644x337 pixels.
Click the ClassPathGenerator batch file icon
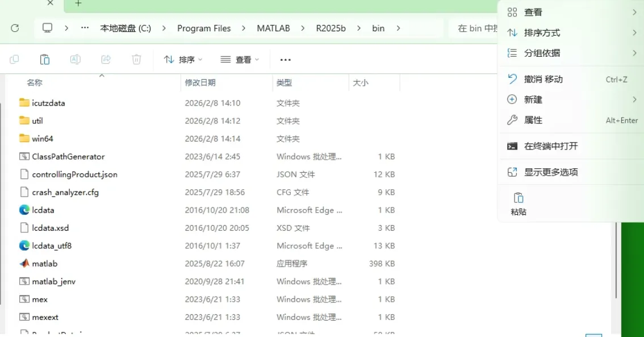24,156
